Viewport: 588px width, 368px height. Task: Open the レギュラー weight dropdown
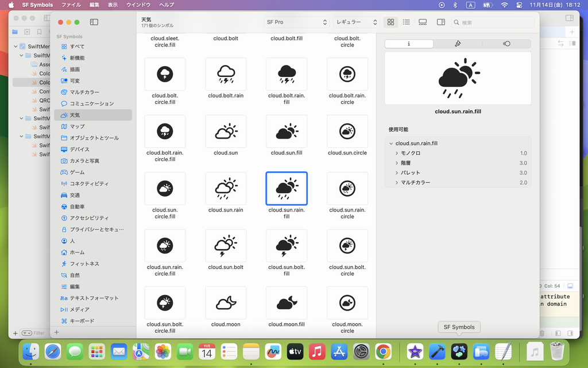tap(356, 22)
